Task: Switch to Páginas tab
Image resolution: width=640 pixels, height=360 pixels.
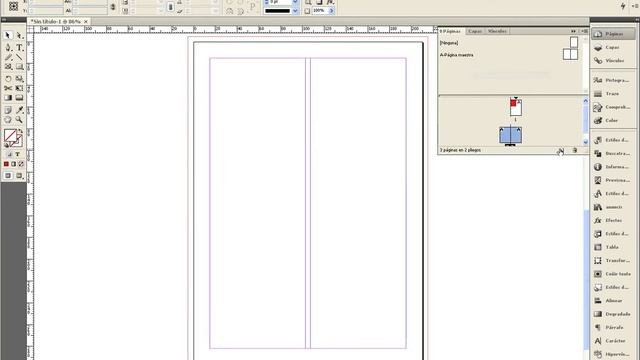Action: pyautogui.click(x=450, y=31)
